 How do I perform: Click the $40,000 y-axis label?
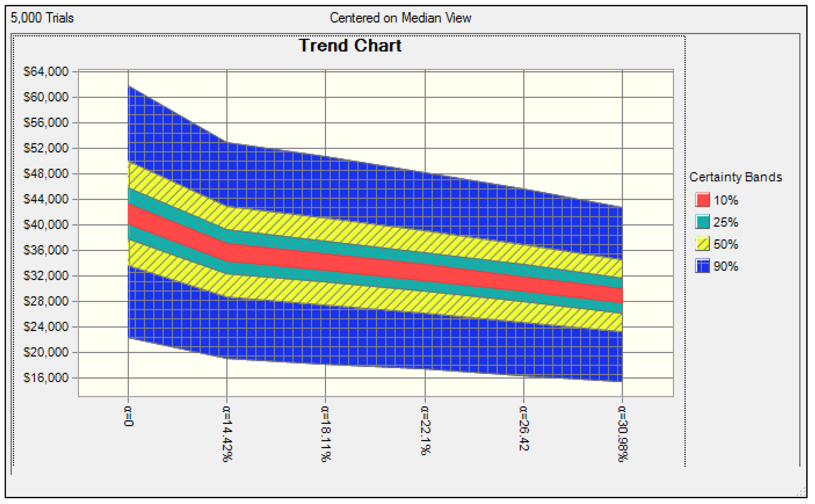point(46,225)
